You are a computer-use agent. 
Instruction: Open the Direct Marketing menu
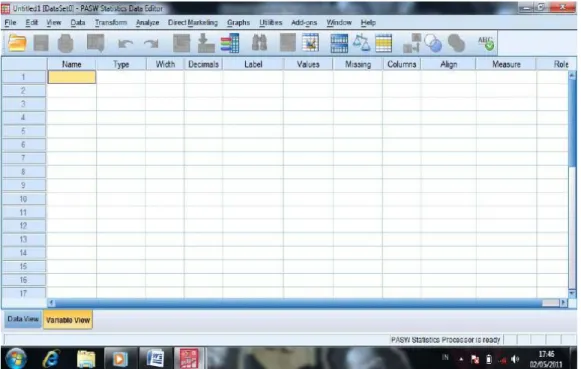[193, 23]
